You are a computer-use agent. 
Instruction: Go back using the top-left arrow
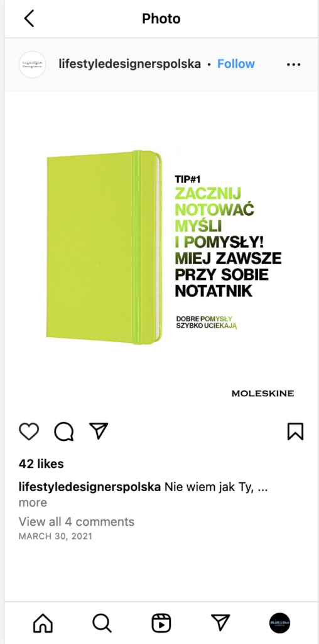pos(29,18)
